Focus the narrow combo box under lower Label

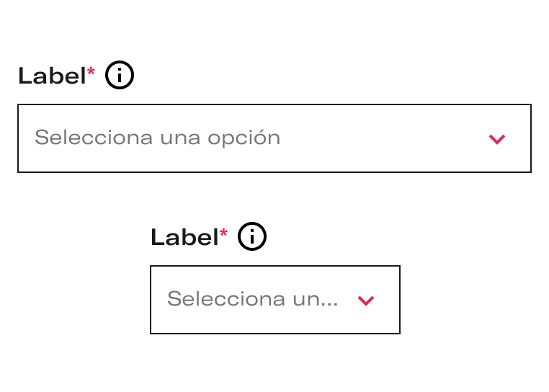click(275, 300)
